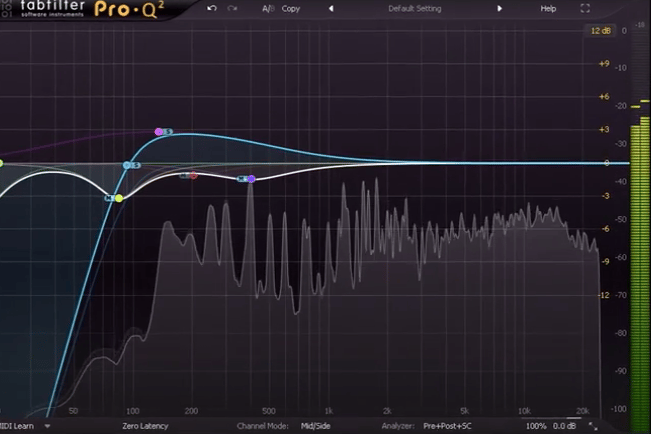Viewport: 651px width, 434px height.
Task: Go to next preset with right arrow
Action: click(x=499, y=8)
